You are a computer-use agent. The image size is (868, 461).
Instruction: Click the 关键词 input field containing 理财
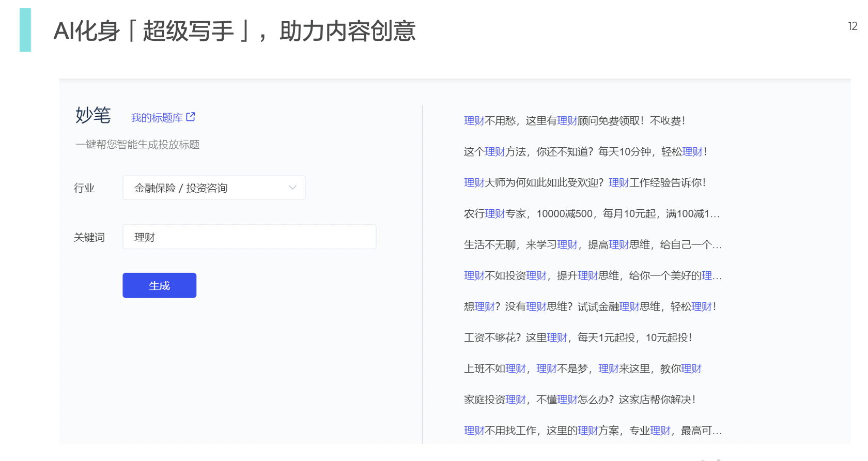(x=249, y=237)
